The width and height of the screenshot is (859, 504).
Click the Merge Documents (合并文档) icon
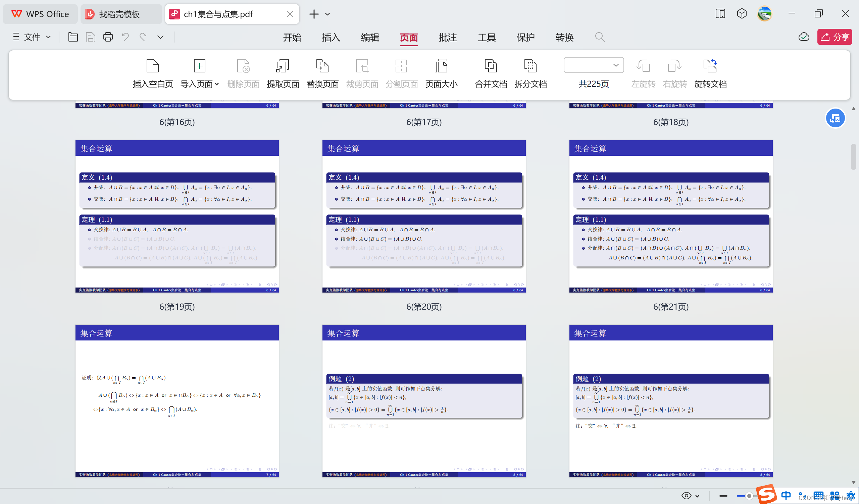pyautogui.click(x=491, y=66)
